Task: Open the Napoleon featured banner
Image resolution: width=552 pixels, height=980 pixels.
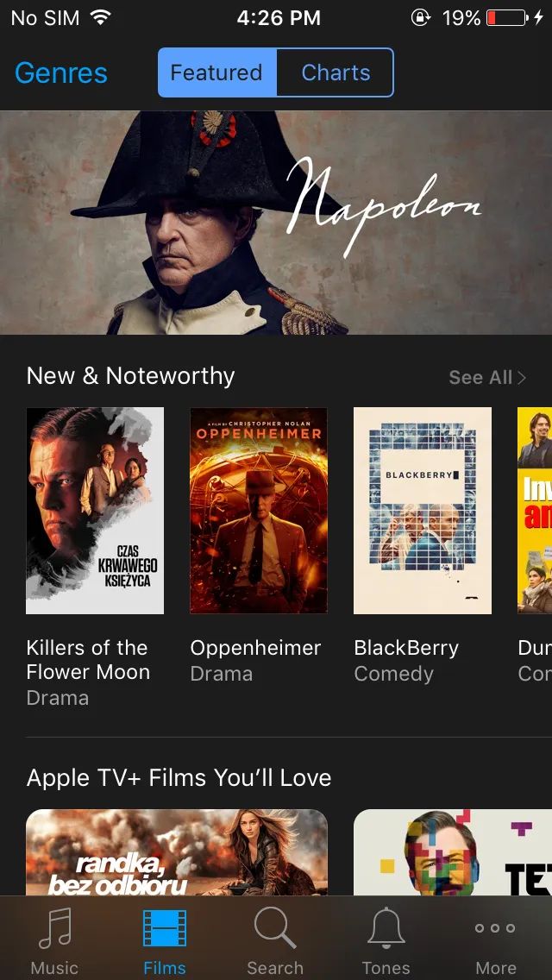Action: click(x=276, y=223)
